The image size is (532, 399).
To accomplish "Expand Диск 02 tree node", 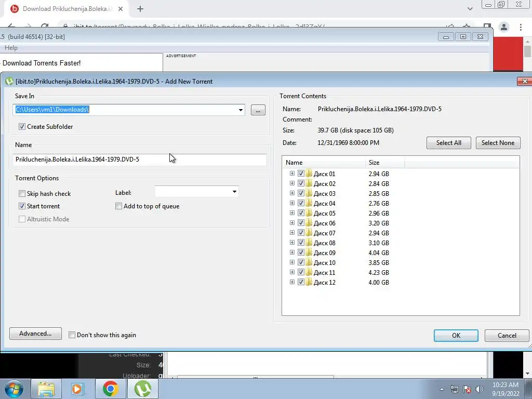I will tap(292, 183).
